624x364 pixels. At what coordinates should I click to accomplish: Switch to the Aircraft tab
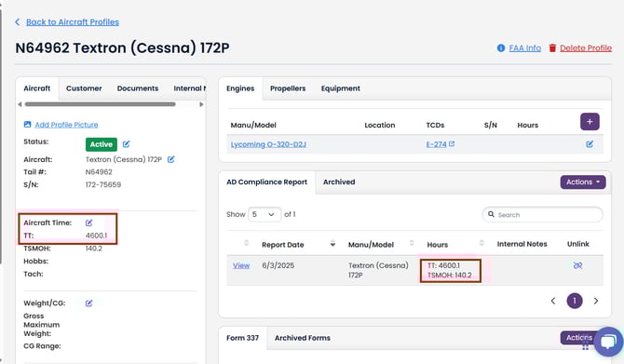37,88
